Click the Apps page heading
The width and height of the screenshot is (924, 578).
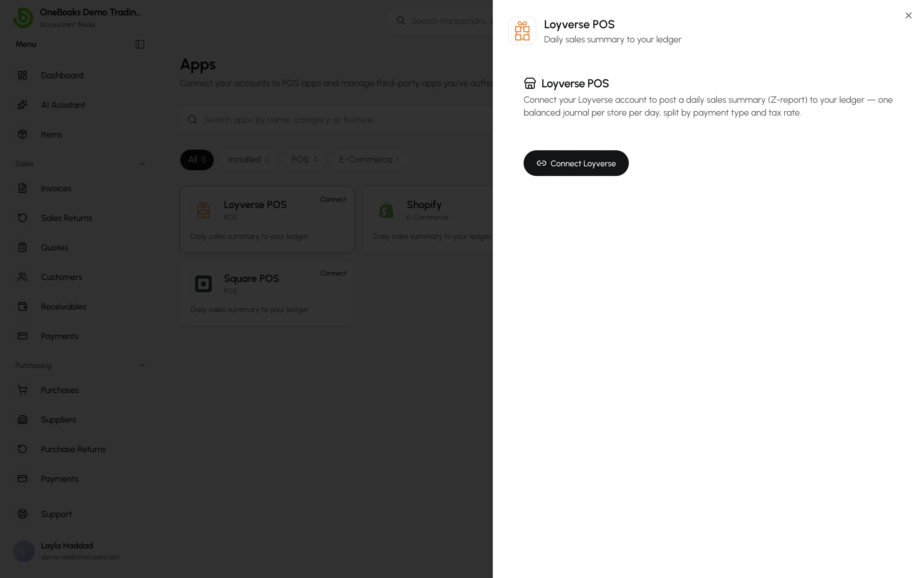[x=198, y=65]
